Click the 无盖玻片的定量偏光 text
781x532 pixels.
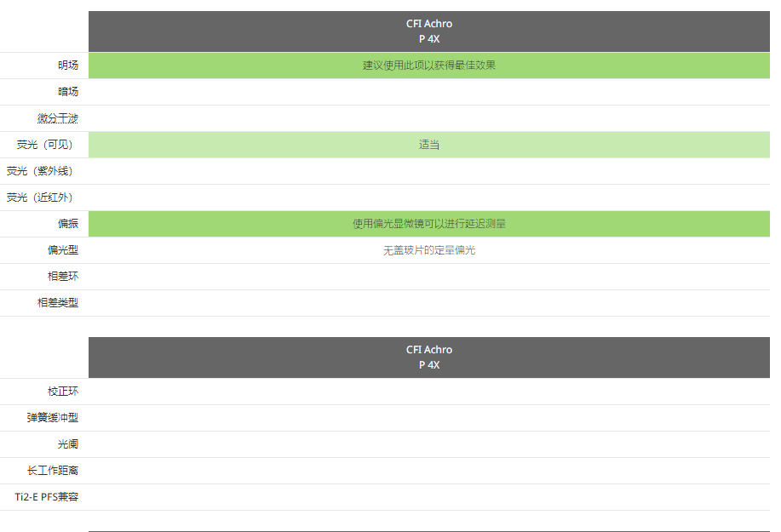(429, 250)
